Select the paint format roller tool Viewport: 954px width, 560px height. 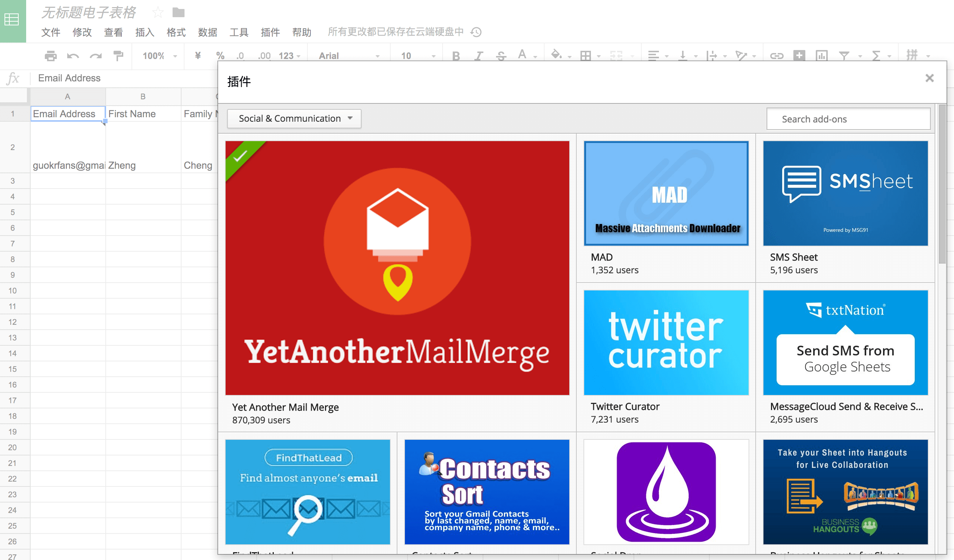pos(118,56)
